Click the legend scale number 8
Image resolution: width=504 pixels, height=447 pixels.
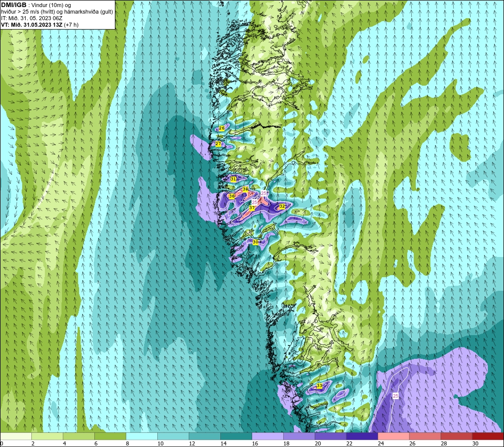pos(128,443)
